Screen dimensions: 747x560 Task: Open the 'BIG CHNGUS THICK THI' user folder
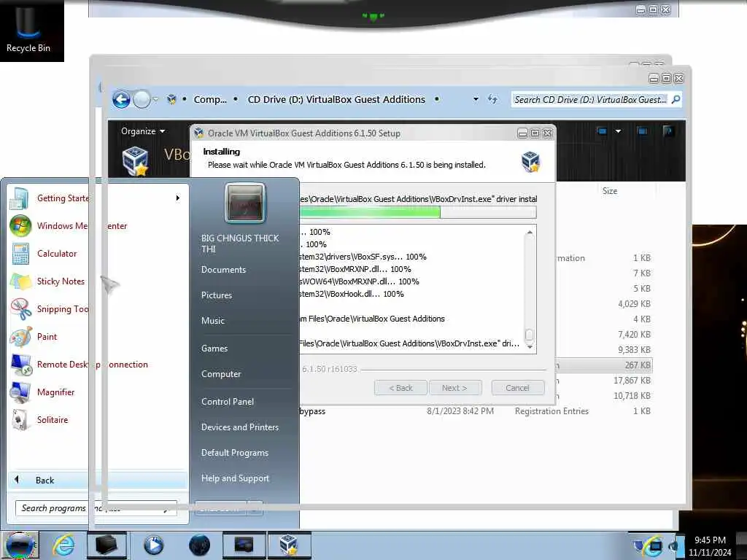[x=240, y=244]
